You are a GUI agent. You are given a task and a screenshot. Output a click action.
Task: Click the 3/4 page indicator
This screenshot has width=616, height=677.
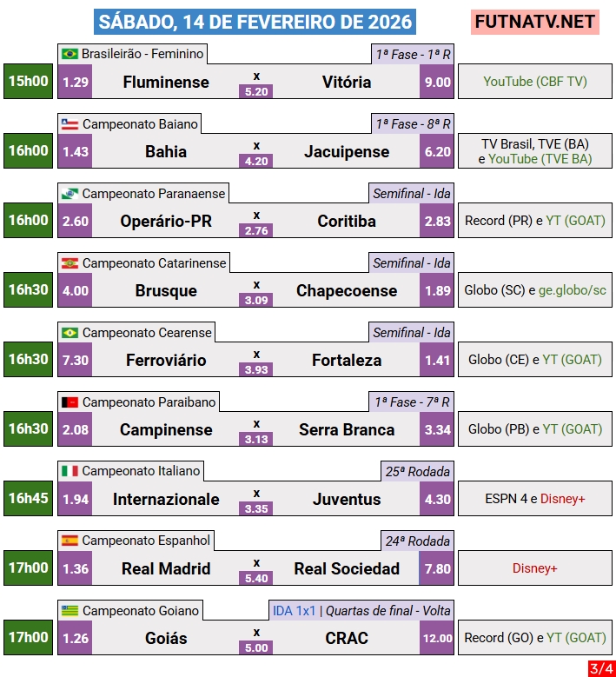(x=599, y=668)
